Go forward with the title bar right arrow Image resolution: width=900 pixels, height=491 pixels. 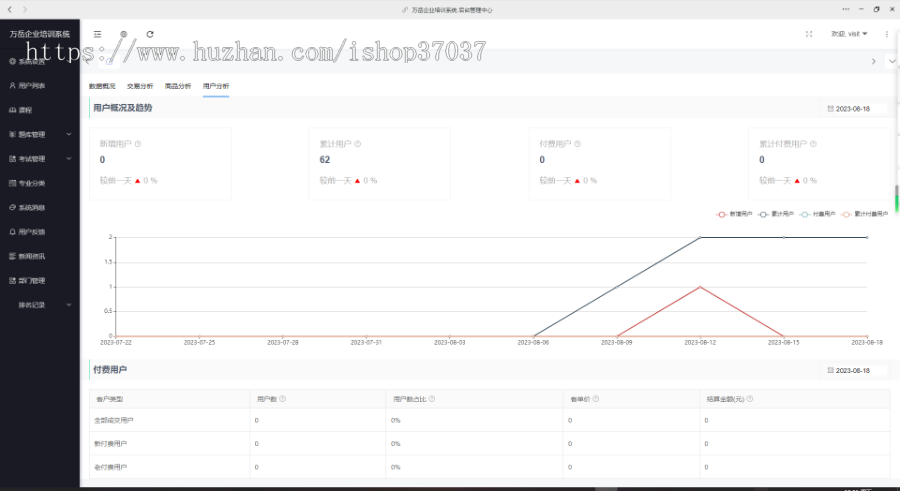(25, 9)
